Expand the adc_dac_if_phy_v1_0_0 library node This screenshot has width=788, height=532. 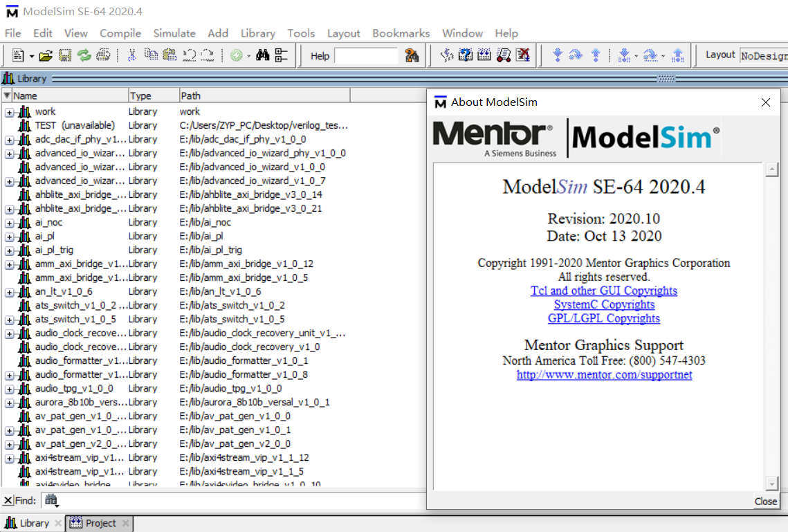[x=10, y=140]
